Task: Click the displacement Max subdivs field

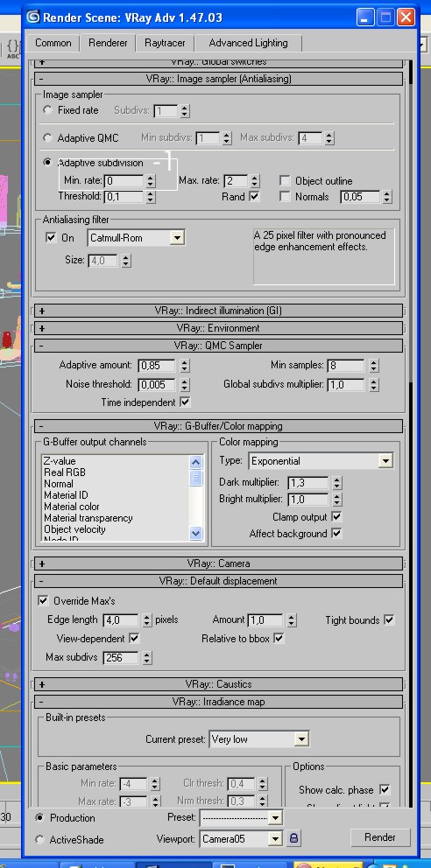Action: click(122, 658)
